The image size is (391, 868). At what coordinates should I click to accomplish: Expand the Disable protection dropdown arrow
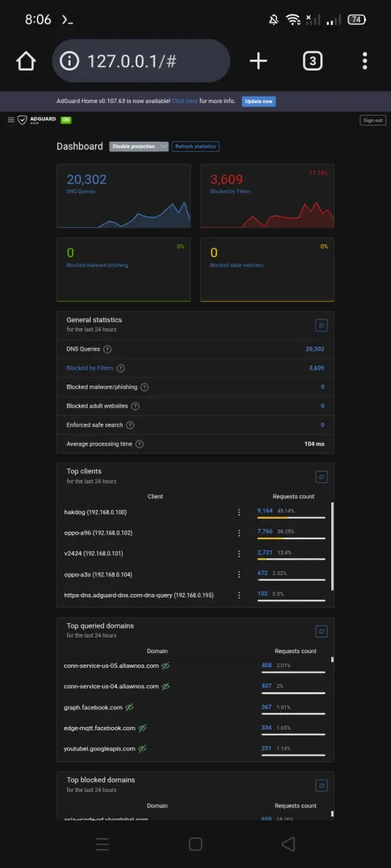(163, 146)
